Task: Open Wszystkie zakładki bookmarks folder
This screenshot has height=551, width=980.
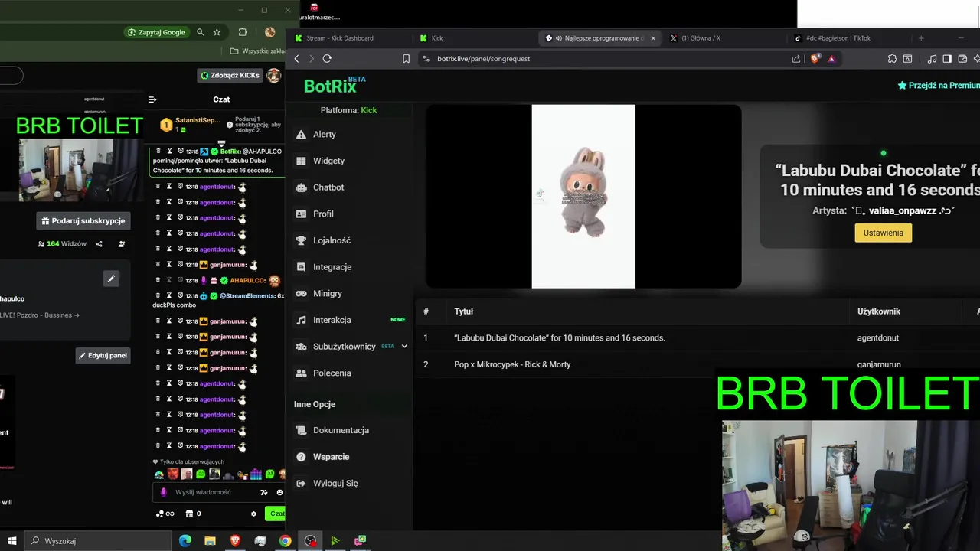Action: point(257,51)
